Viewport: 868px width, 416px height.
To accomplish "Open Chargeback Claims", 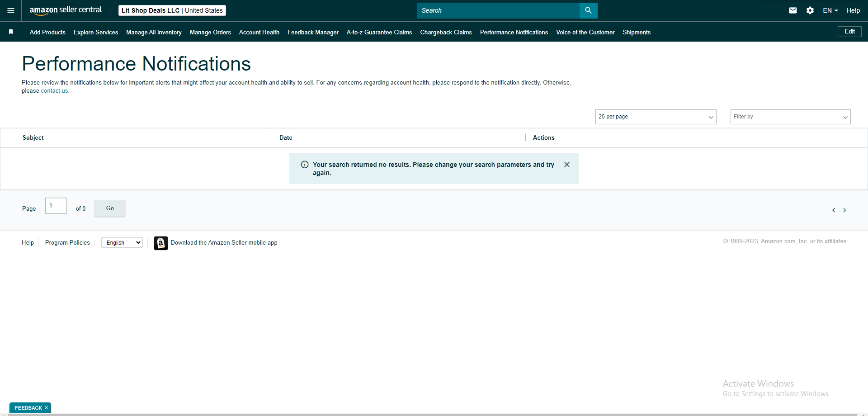I will [x=446, y=32].
